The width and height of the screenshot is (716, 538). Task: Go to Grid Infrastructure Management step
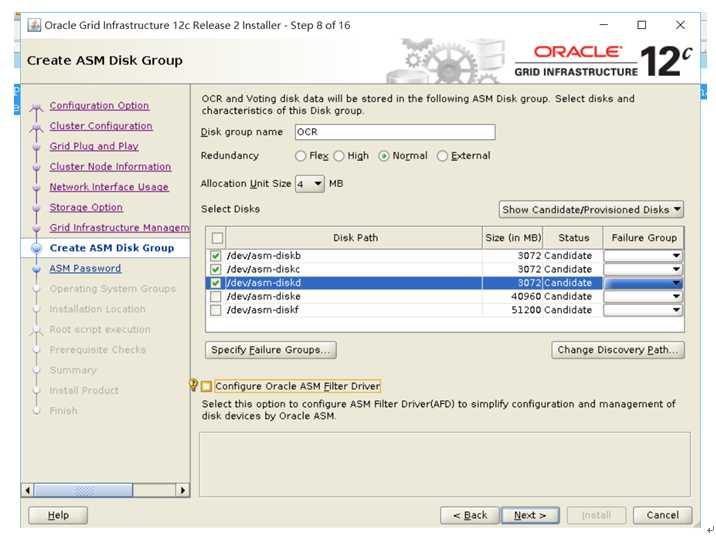[x=120, y=227]
